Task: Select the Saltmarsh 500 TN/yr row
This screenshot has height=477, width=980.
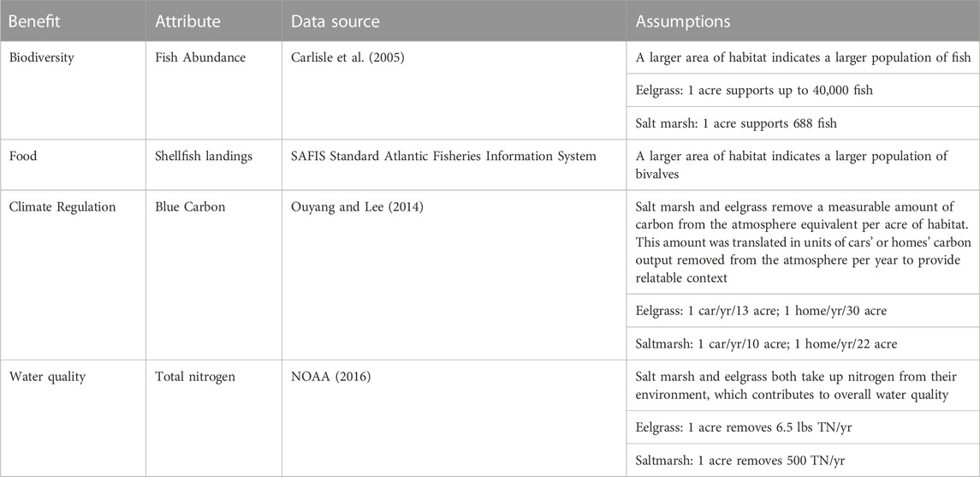Action: 803,461
